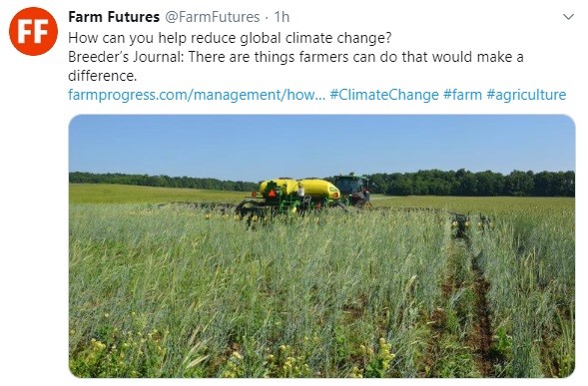Click the word 'difference.' in the tweet
The image size is (588, 386).
[x=103, y=76]
